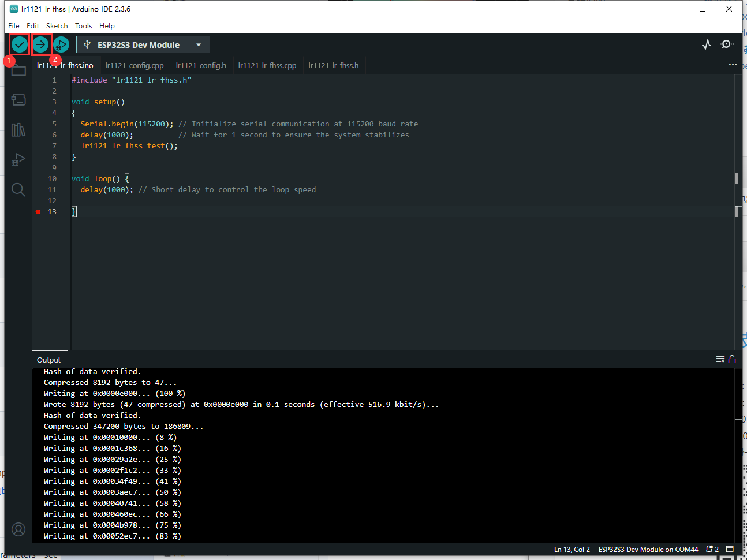This screenshot has height=560, width=747.
Task: Click ESP32S3 Dev Module on COM44 status
Action: 648,549
